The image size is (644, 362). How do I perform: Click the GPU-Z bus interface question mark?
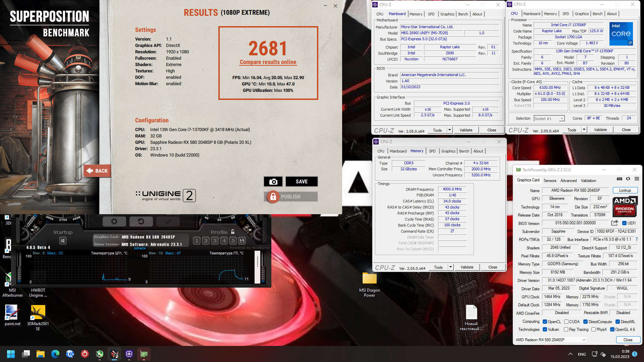[x=636, y=239]
